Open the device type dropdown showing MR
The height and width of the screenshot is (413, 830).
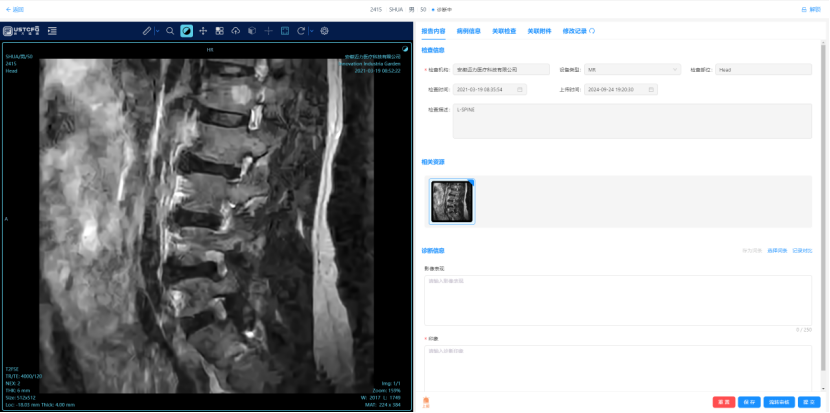coord(632,70)
